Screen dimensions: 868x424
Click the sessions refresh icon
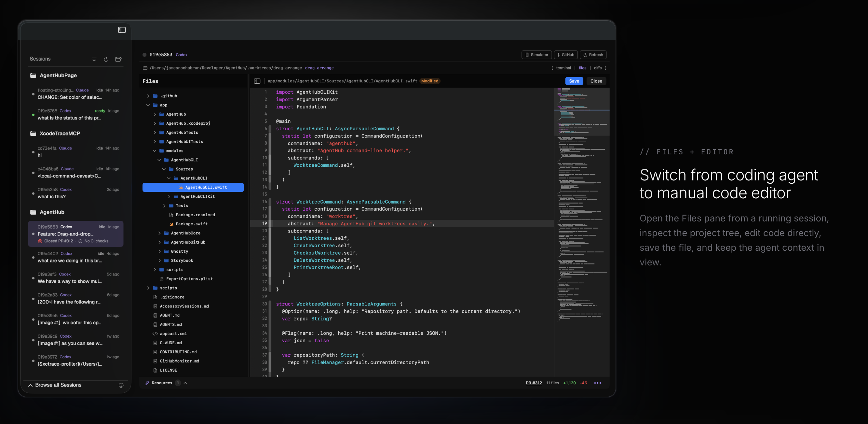pyautogui.click(x=106, y=59)
